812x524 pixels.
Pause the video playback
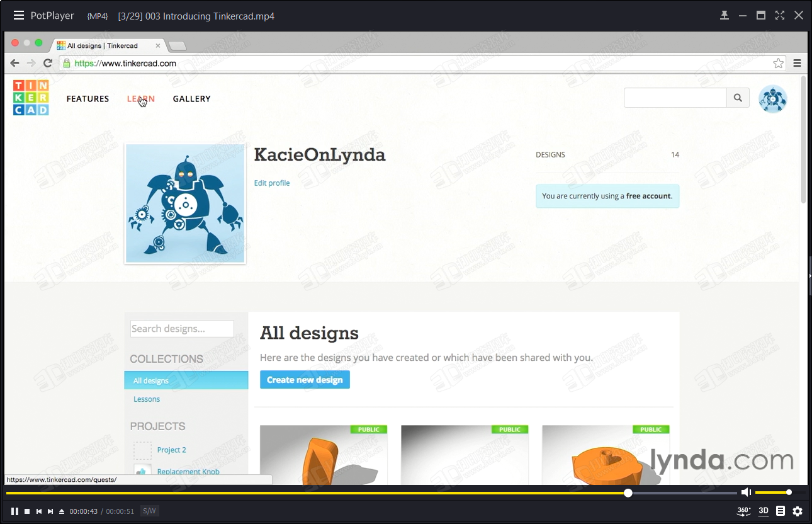14,511
